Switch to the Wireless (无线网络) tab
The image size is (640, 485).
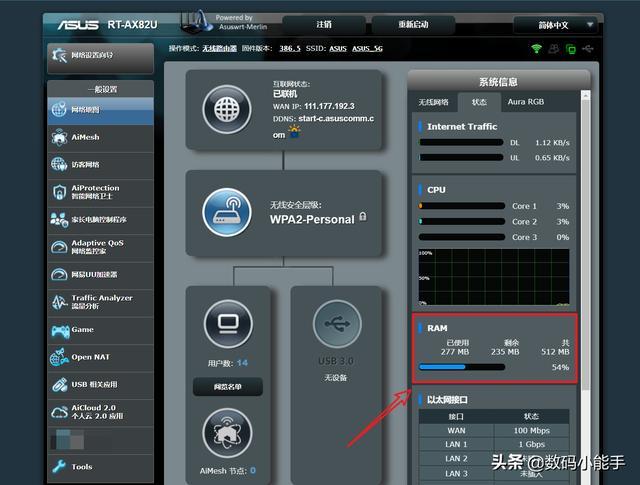(x=433, y=102)
